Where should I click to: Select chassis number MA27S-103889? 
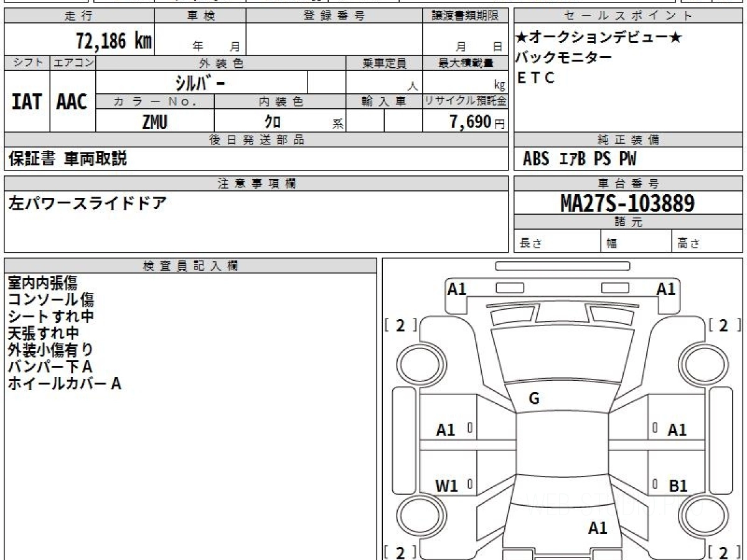(627, 203)
